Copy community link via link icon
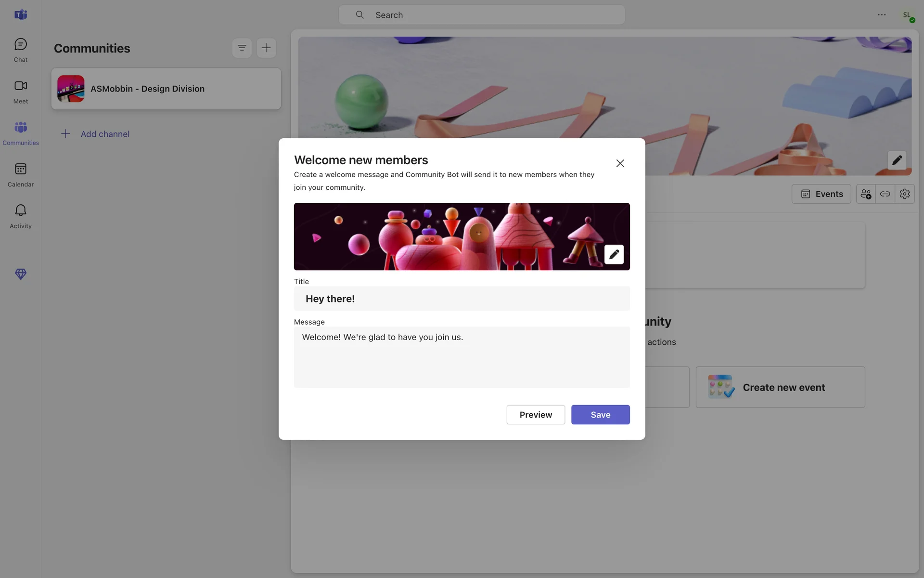The width and height of the screenshot is (924, 578). pyautogui.click(x=885, y=194)
